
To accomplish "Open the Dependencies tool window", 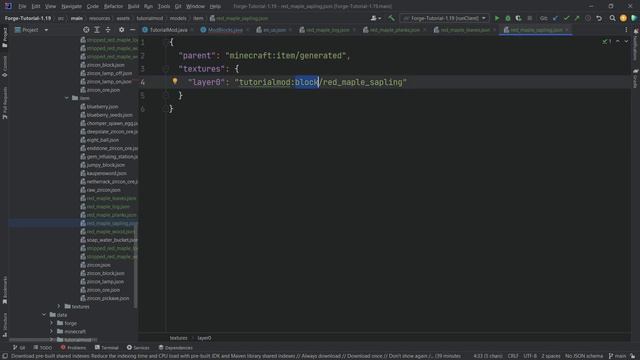I will (x=176, y=348).
